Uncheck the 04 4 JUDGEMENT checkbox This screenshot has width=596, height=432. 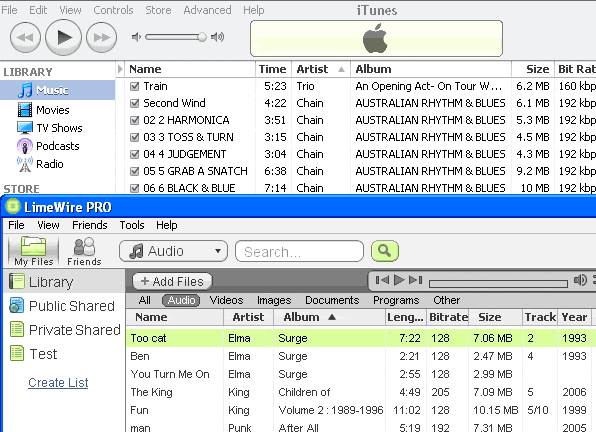[x=134, y=154]
